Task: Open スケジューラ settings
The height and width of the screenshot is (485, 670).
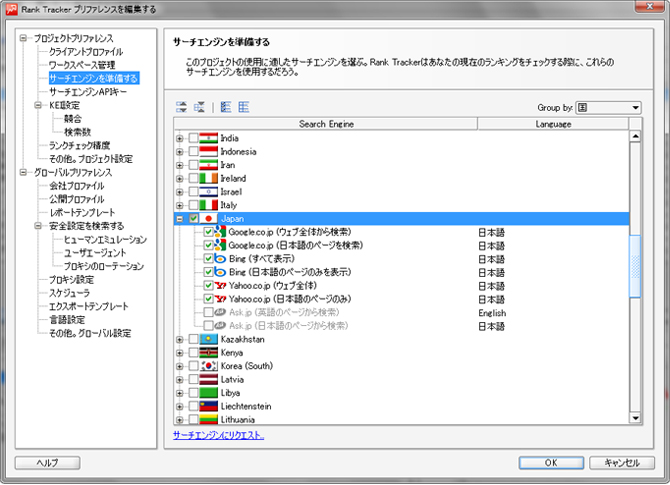Action: click(70, 293)
